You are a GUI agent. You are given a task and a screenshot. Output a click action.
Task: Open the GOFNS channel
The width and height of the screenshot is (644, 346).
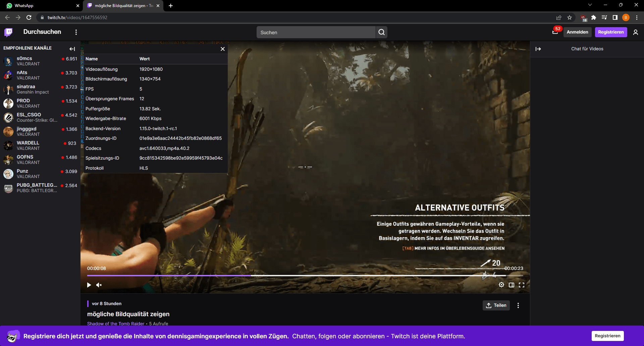tap(40, 160)
